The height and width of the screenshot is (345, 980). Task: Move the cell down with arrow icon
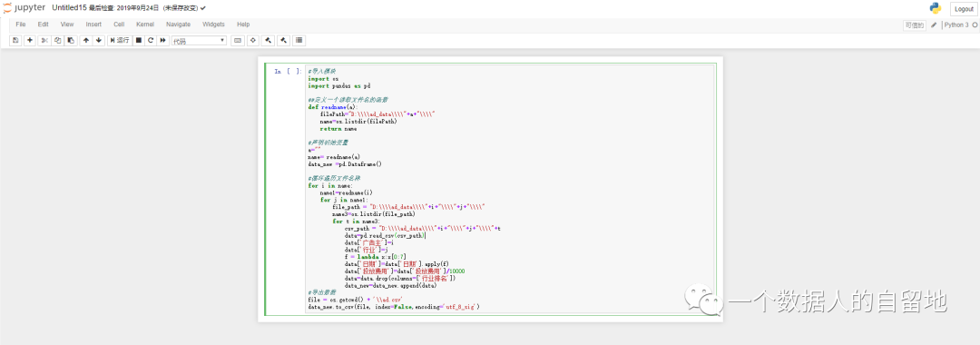[x=99, y=40]
